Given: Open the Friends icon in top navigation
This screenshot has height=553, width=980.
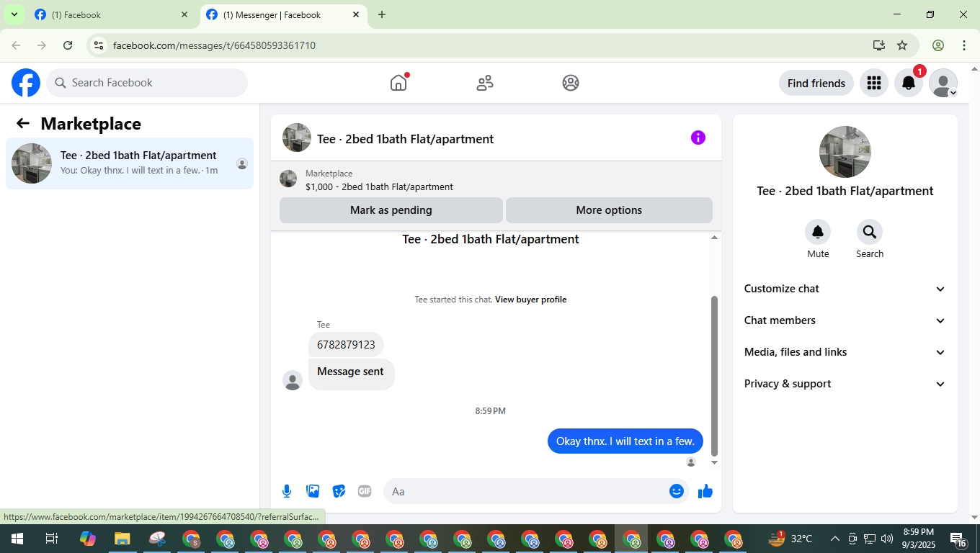Looking at the screenshot, I should (x=485, y=83).
